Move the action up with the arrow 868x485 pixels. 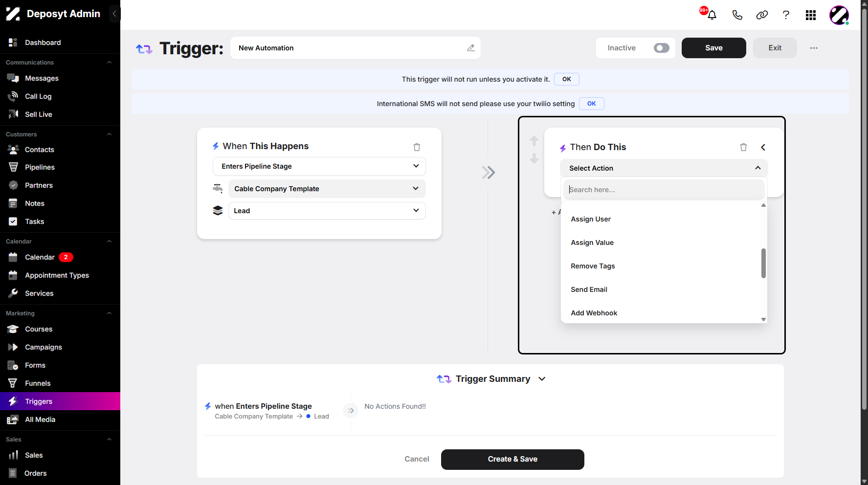pos(534,141)
